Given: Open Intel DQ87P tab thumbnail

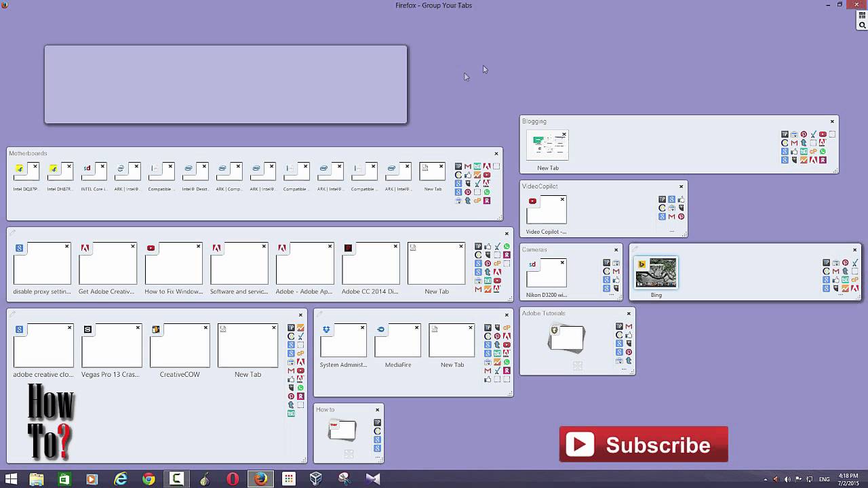Looking at the screenshot, I should click(x=26, y=172).
